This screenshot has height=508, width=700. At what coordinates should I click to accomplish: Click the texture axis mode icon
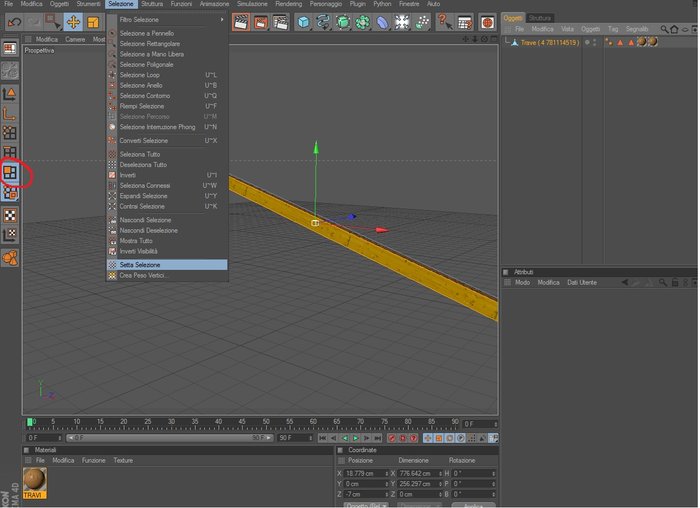10,235
